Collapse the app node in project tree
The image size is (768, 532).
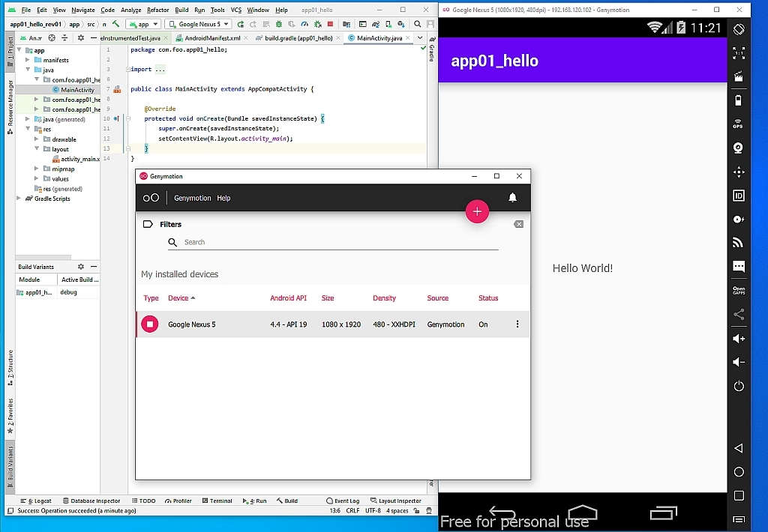(x=19, y=50)
